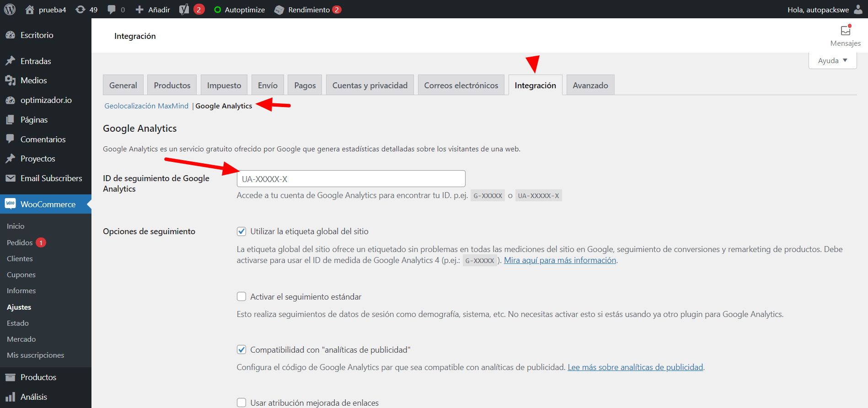Image resolution: width=868 pixels, height=408 pixels.
Task: Click the user avatar icon
Action: (858, 10)
